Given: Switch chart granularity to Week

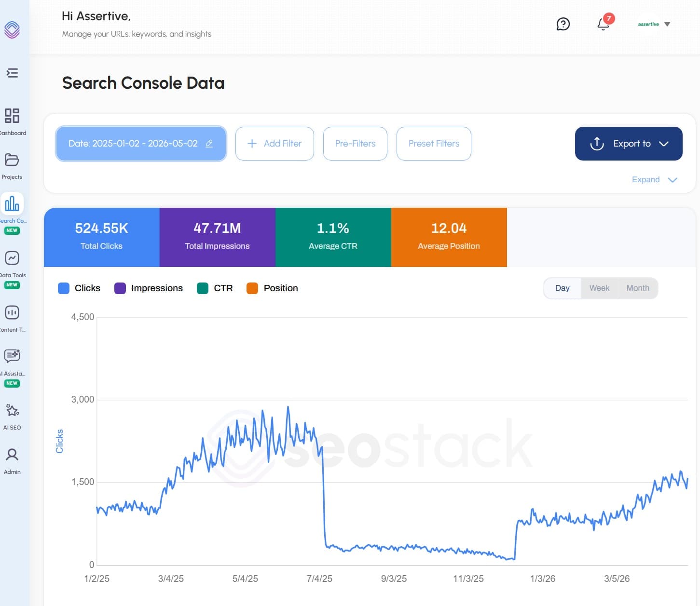Looking at the screenshot, I should (x=599, y=288).
